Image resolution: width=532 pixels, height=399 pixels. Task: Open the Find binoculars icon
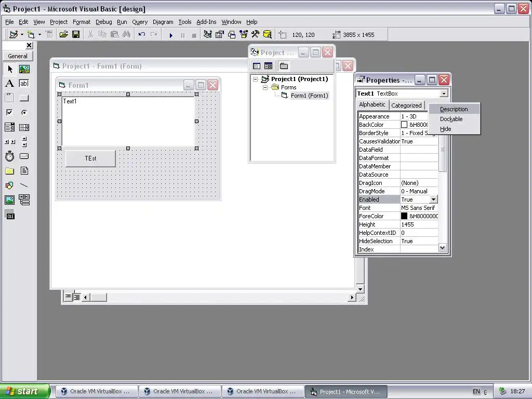(127, 35)
